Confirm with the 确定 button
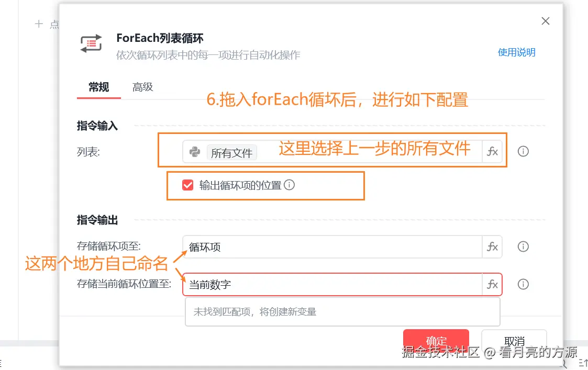The width and height of the screenshot is (588, 370). (x=436, y=340)
